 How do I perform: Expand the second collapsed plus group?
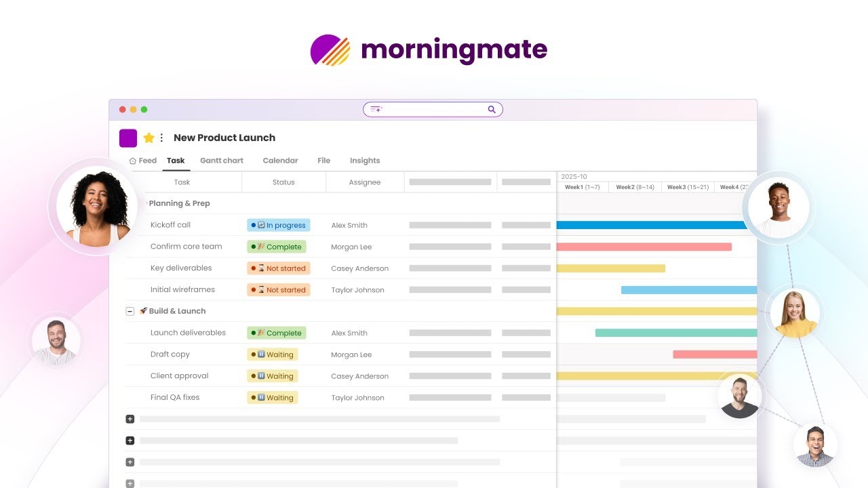click(x=130, y=441)
